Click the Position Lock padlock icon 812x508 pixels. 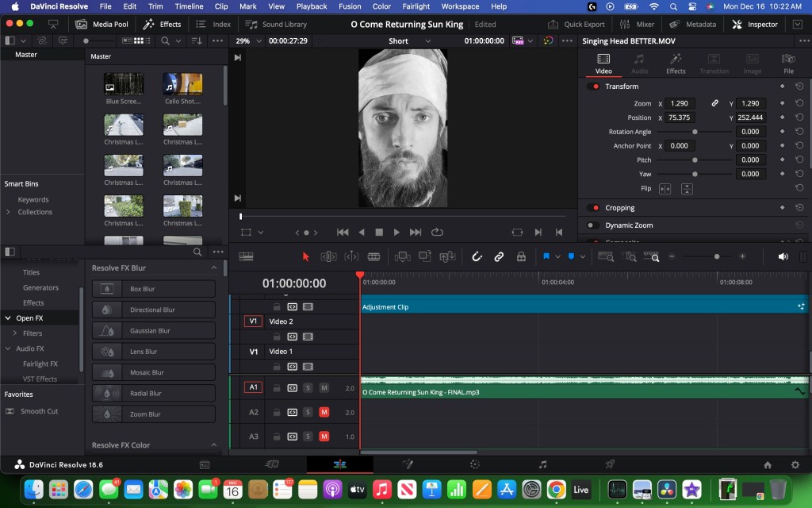point(521,256)
